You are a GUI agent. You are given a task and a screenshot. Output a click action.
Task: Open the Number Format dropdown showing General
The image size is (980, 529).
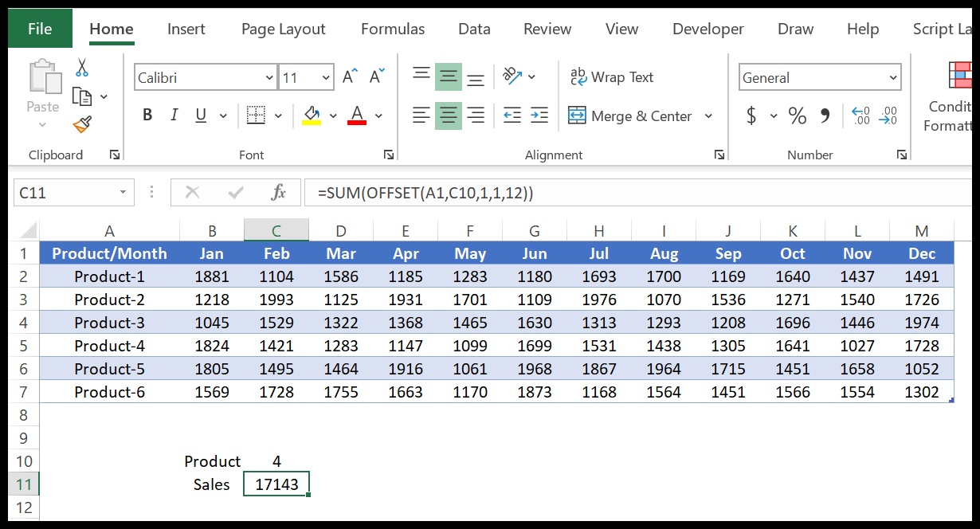pyautogui.click(x=819, y=76)
